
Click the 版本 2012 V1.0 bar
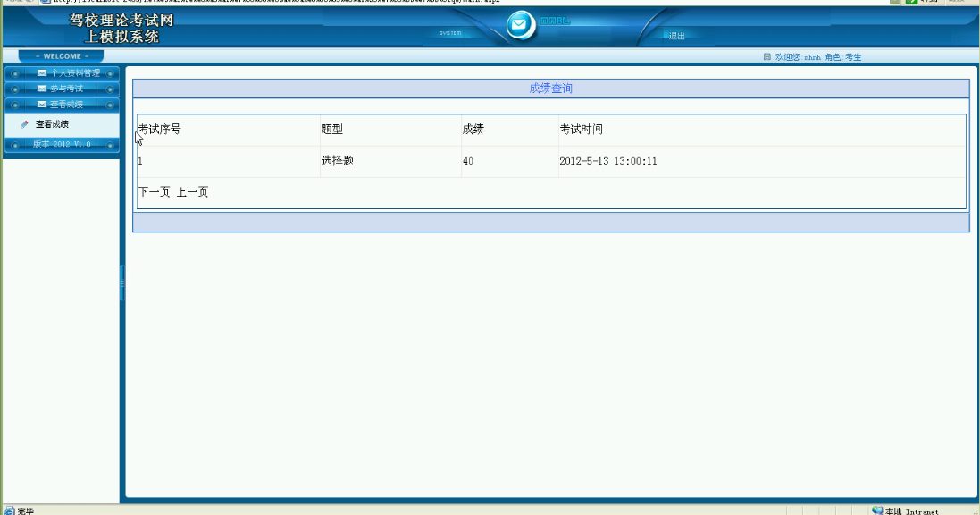click(x=62, y=145)
